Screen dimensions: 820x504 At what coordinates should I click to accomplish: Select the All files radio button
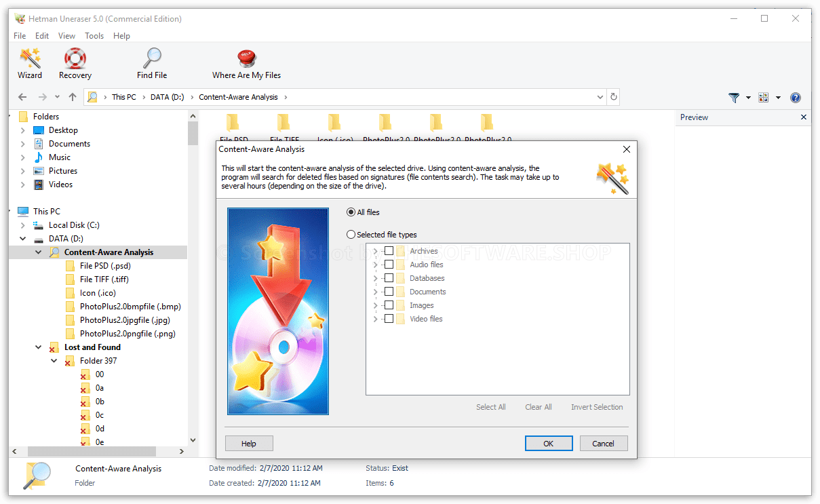351,212
